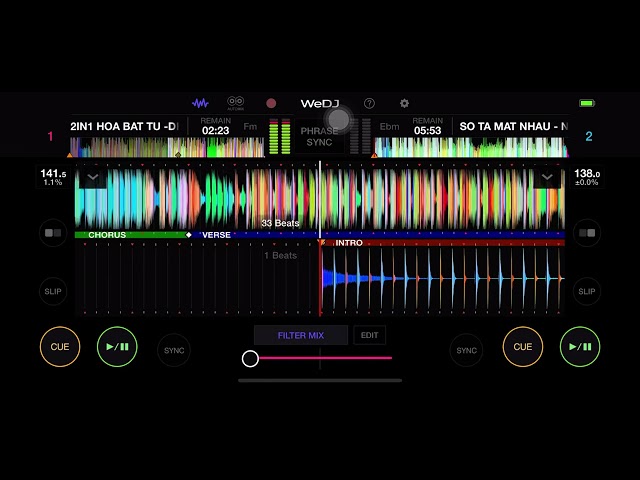Screen dimensions: 640x480
Task: Select the deck 1 number label
Action: [50, 136]
